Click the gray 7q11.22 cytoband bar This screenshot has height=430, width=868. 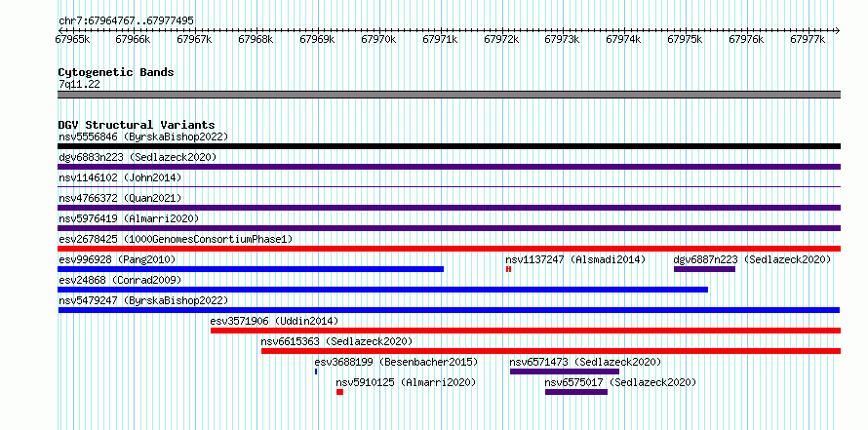click(x=449, y=95)
